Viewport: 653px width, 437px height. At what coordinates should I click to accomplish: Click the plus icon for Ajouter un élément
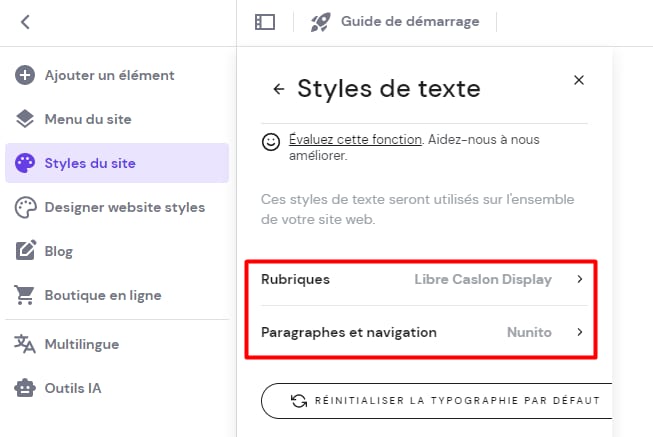click(25, 75)
